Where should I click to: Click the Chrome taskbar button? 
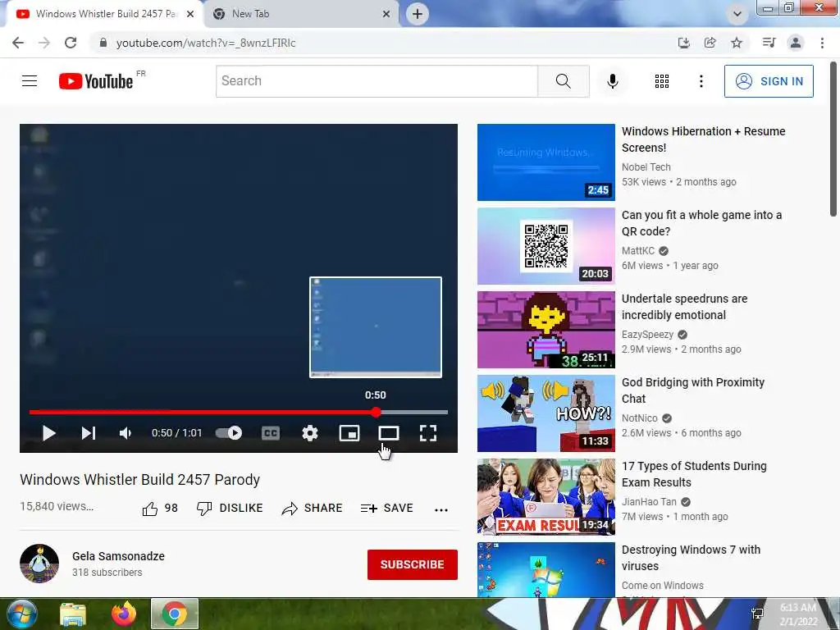(x=175, y=614)
